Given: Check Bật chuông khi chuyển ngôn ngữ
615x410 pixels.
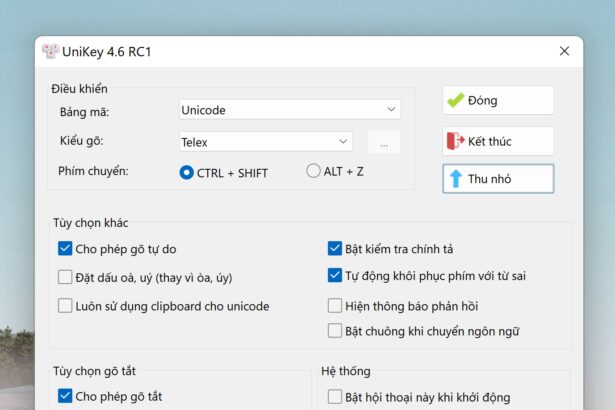Looking at the screenshot, I should pos(335,331).
